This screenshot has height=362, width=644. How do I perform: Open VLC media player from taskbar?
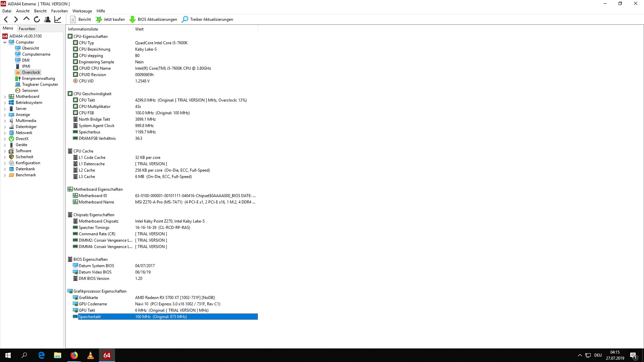(x=91, y=355)
